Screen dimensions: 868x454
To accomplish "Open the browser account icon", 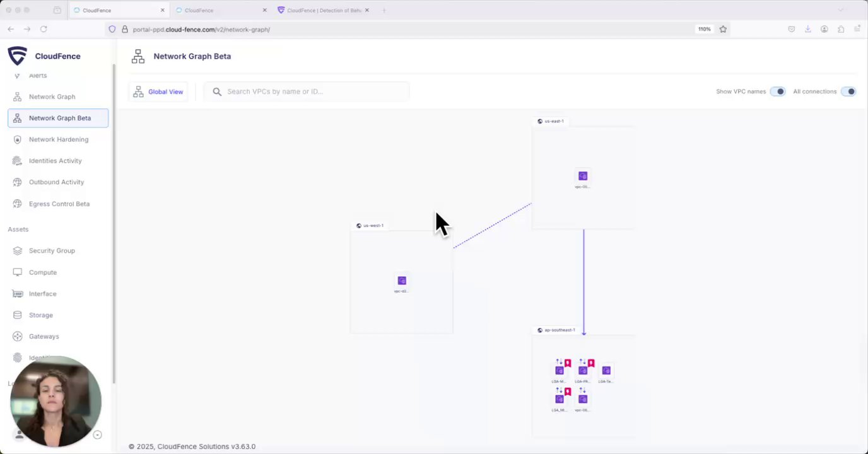I will click(824, 29).
